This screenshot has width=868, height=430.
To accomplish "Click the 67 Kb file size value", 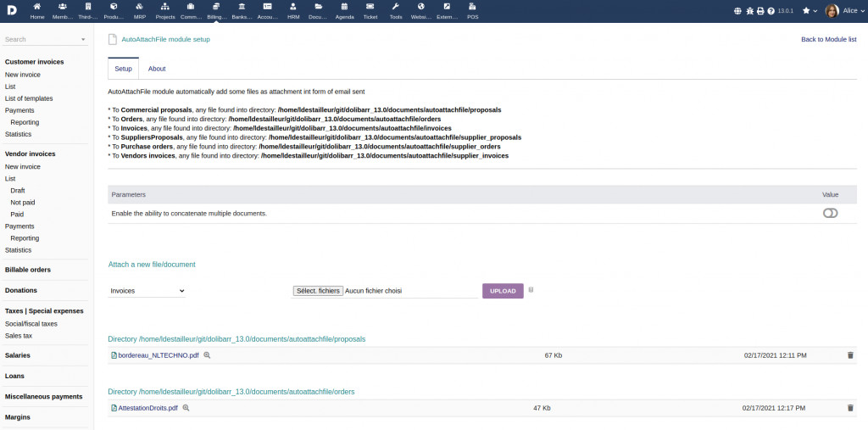I will click(x=553, y=355).
